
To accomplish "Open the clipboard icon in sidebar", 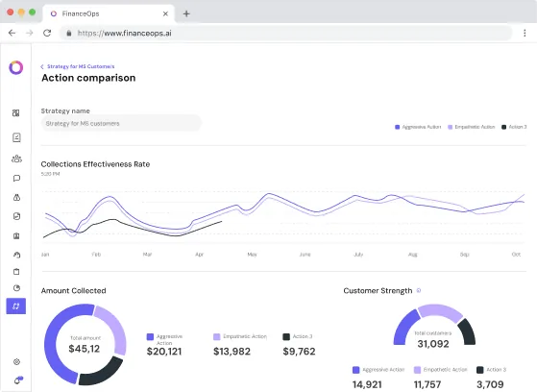I will (x=16, y=272).
